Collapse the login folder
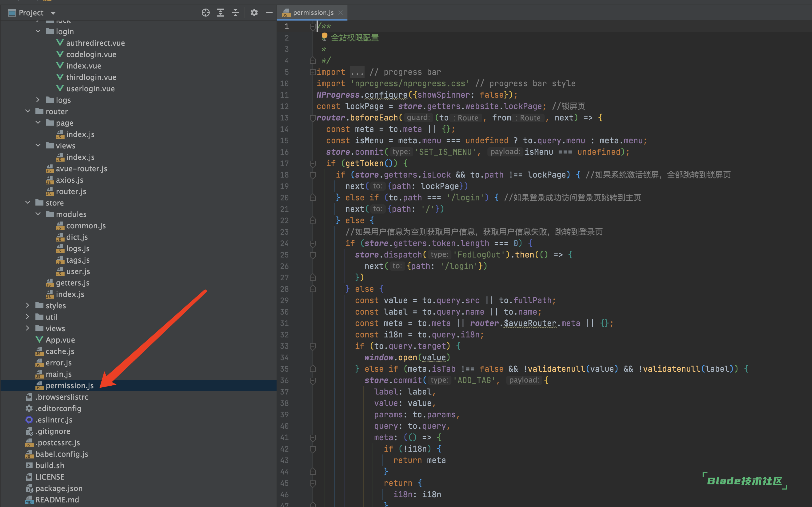The width and height of the screenshot is (812, 507). (x=38, y=31)
